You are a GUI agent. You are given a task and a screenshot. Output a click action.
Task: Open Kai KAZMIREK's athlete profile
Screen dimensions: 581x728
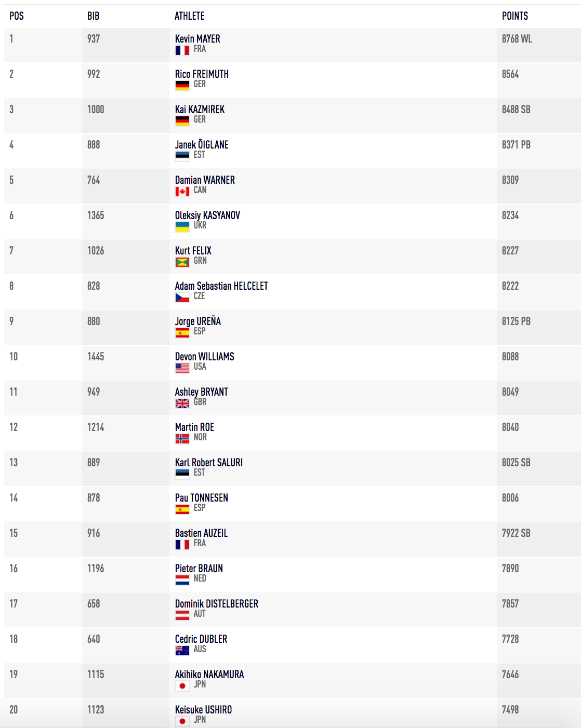200,110
